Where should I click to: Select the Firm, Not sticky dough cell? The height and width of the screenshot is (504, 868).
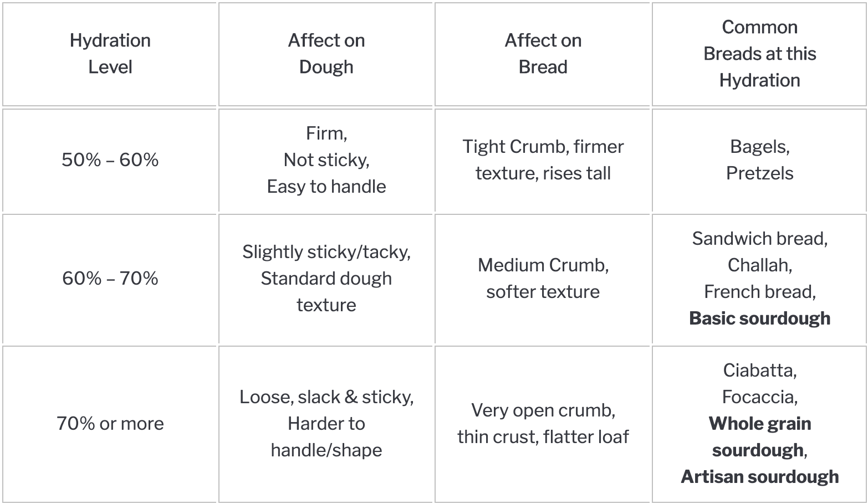[326, 160]
